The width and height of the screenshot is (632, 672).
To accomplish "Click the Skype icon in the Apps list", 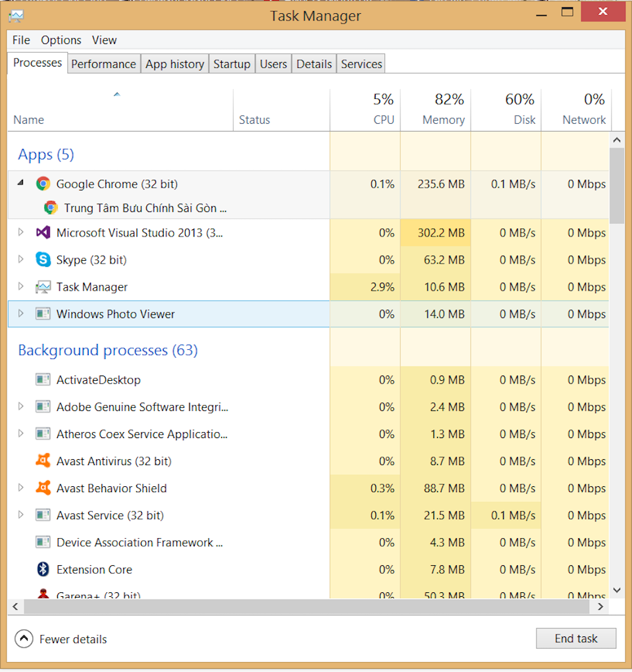I will click(43, 260).
